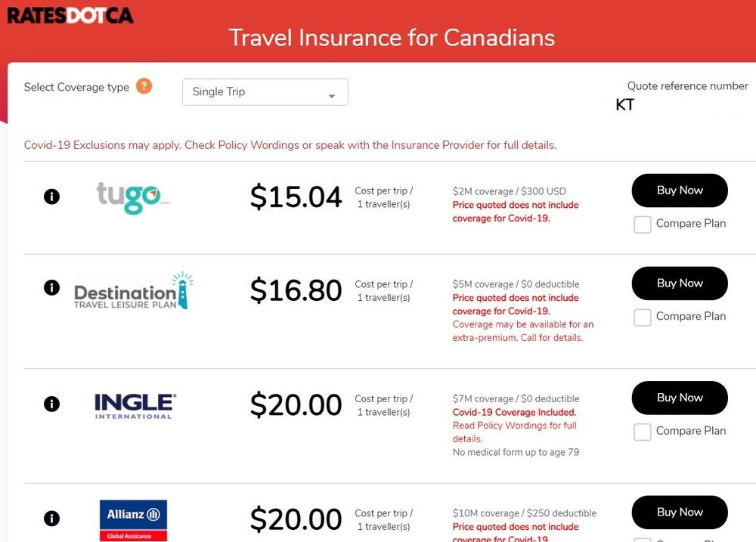Buy the Destination $16.80 plan now

click(x=680, y=283)
